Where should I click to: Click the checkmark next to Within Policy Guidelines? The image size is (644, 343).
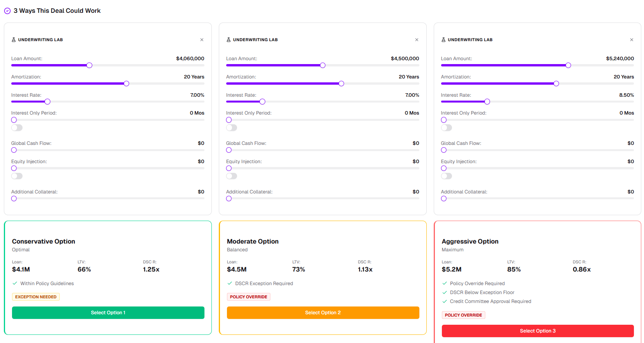[15, 284]
